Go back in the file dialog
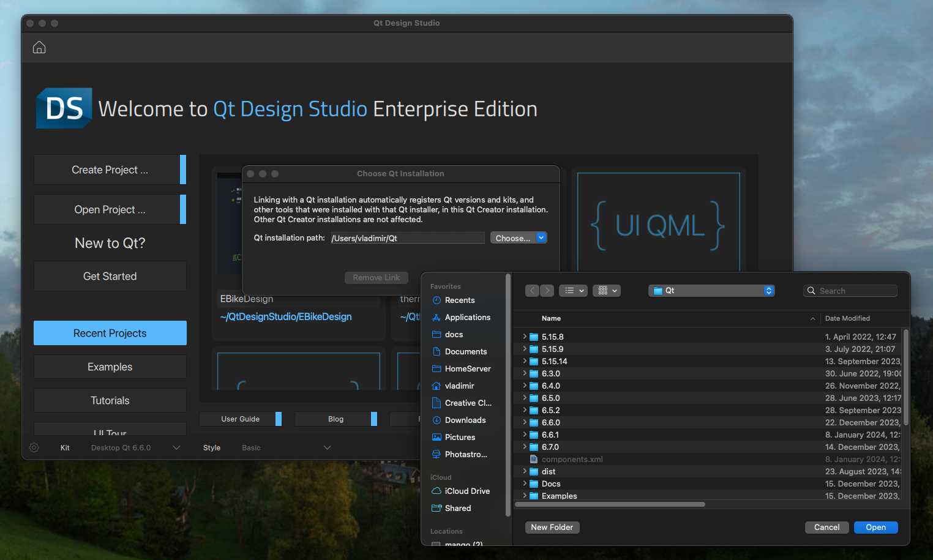Viewport: 933px width, 560px height. click(x=532, y=291)
